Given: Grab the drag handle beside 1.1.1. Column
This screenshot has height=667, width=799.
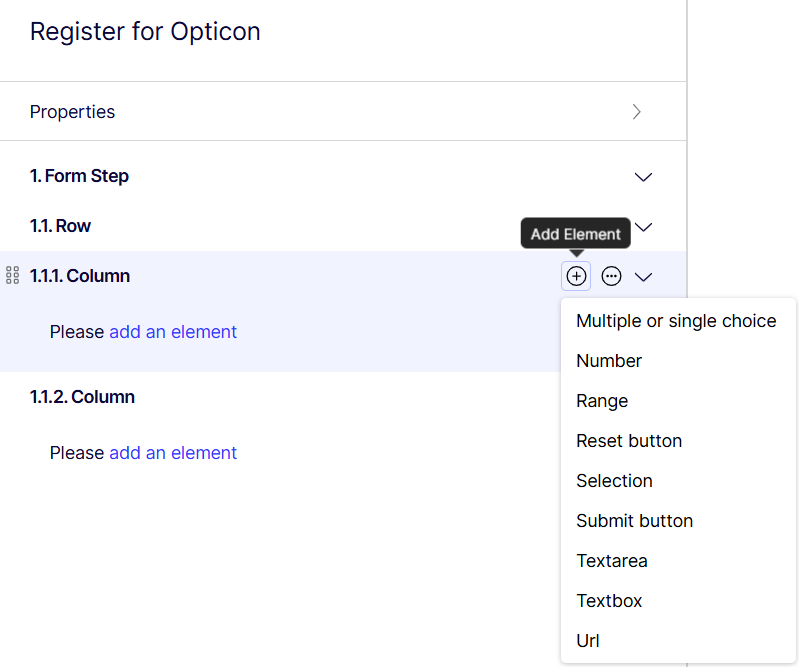Looking at the screenshot, I should click(12, 275).
